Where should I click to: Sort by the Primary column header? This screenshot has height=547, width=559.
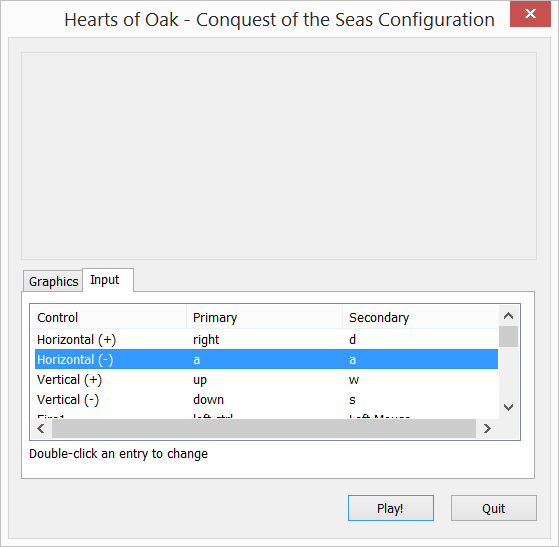click(265, 317)
